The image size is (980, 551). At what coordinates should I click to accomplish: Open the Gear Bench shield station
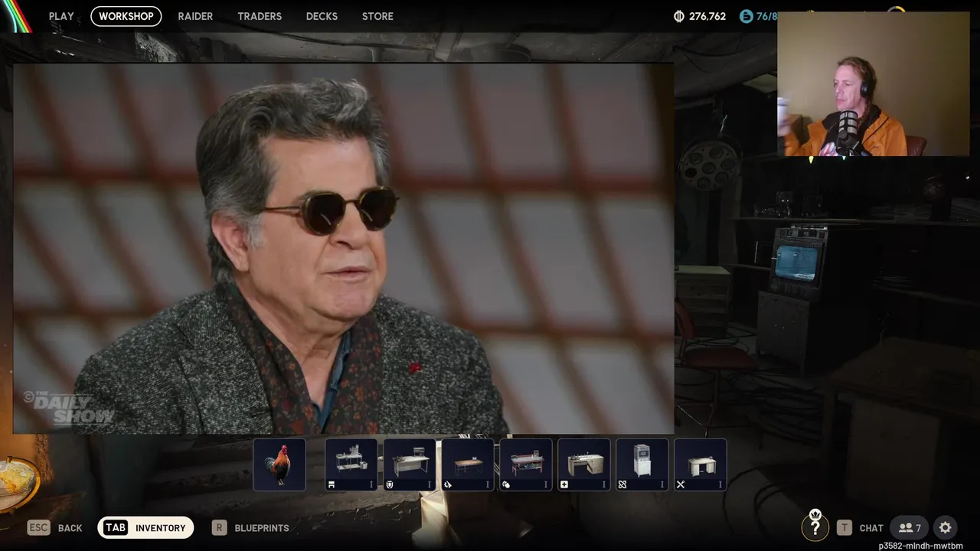pos(410,465)
